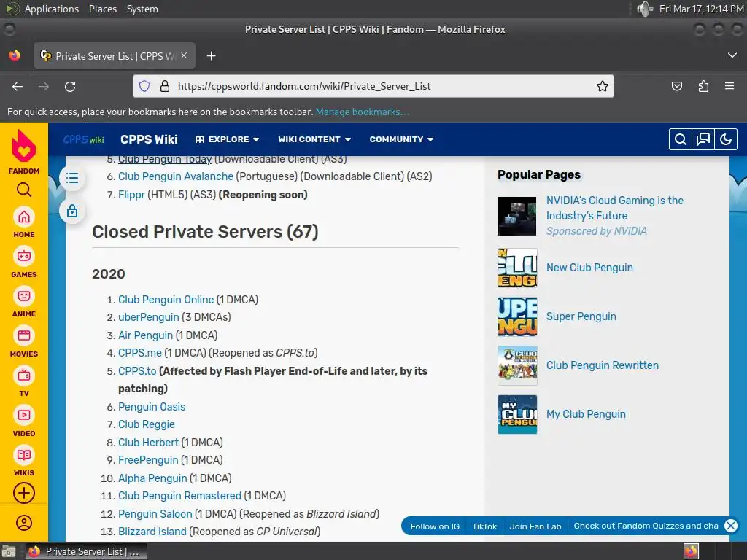The height and width of the screenshot is (560, 747).
Task: Select the Private Server List tab
Action: pos(115,55)
